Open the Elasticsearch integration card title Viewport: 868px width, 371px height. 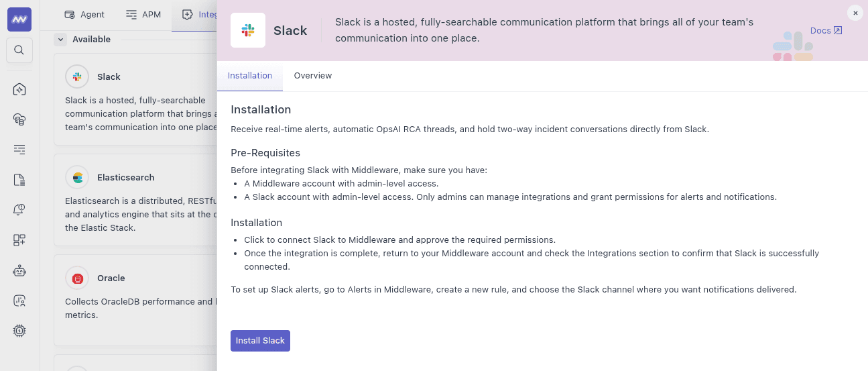[x=126, y=178]
